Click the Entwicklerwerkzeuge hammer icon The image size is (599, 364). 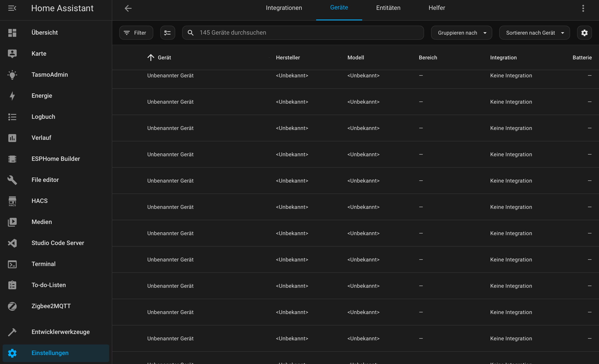tap(12, 332)
